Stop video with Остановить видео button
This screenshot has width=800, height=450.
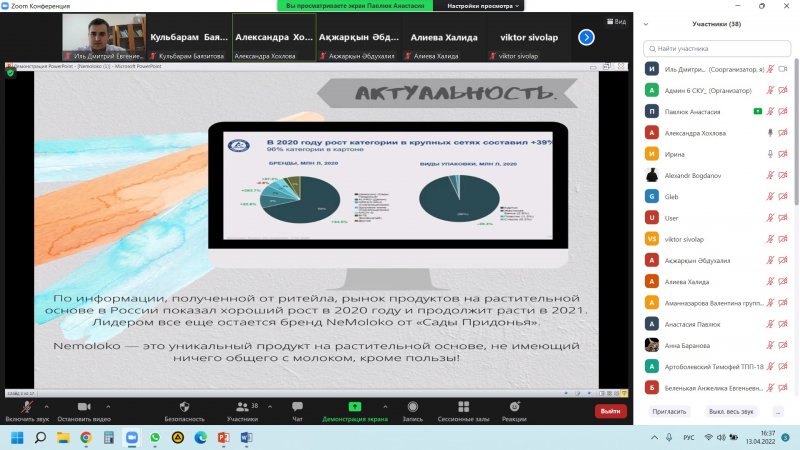point(84,411)
